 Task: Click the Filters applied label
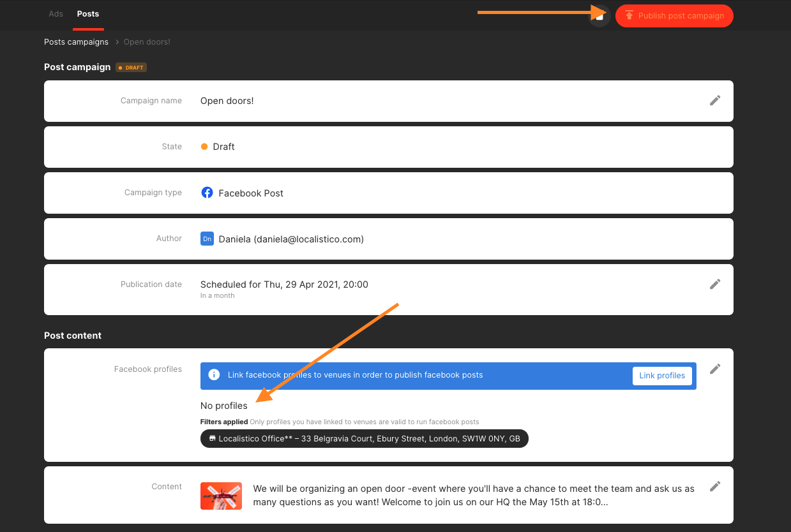point(224,422)
